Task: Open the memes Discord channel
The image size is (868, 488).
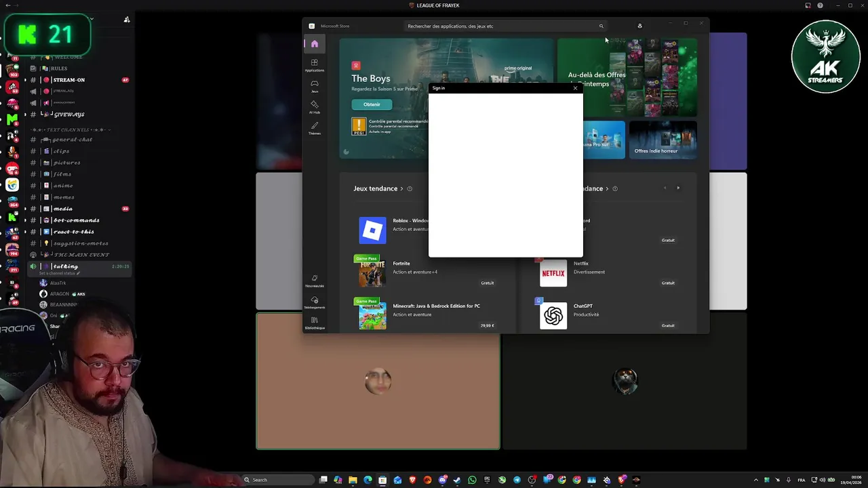Action: [80, 197]
